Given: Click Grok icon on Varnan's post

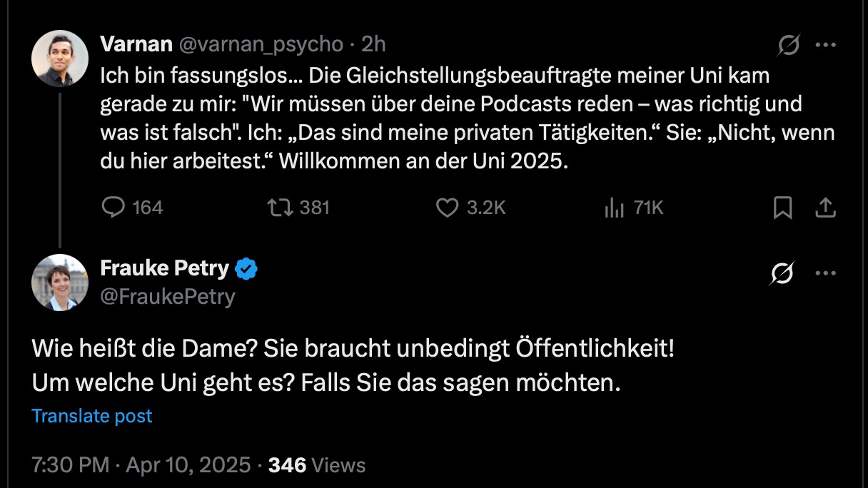Looking at the screenshot, I should [789, 45].
